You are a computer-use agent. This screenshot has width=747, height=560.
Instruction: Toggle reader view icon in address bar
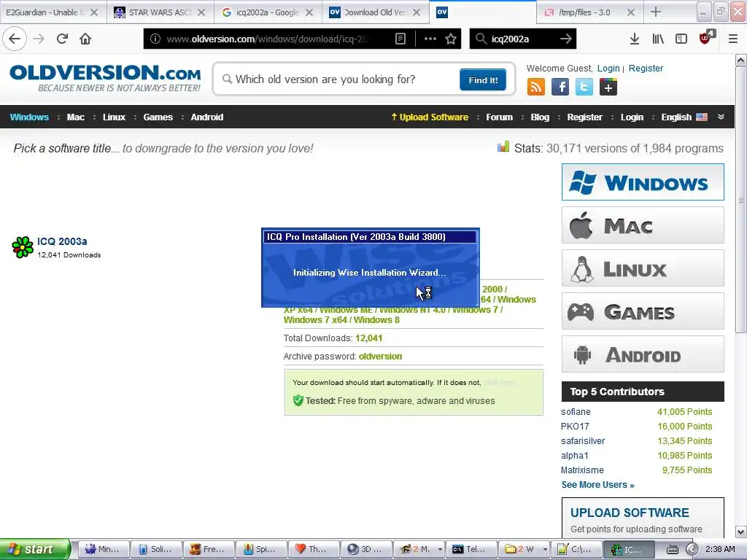(400, 39)
